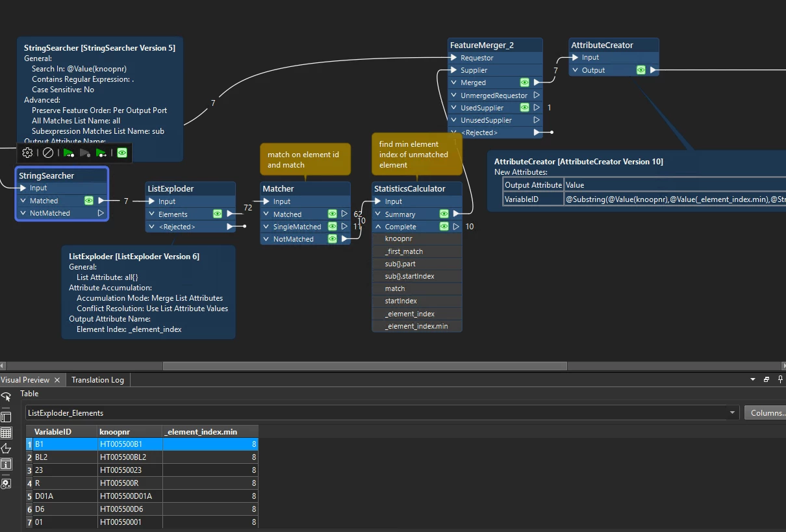This screenshot has width=786, height=532.
Task: Click the Matcher SingleMatched green eye icon
Action: [332, 227]
